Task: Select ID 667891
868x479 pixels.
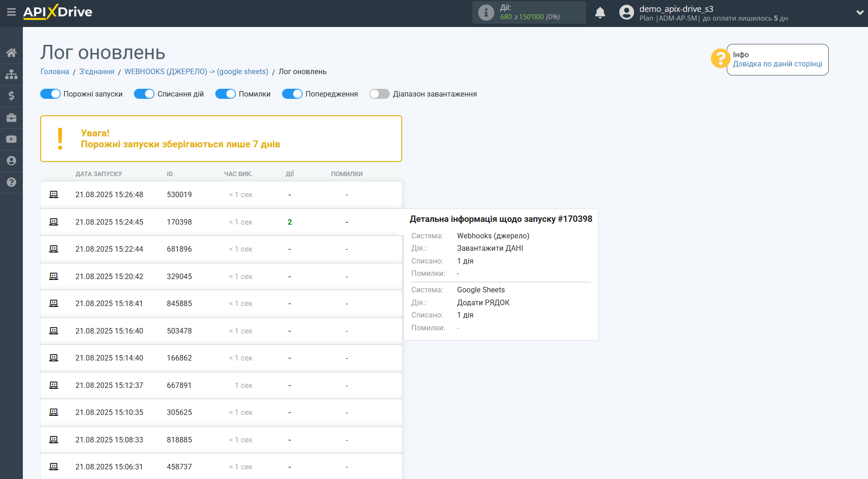Action: tap(179, 385)
